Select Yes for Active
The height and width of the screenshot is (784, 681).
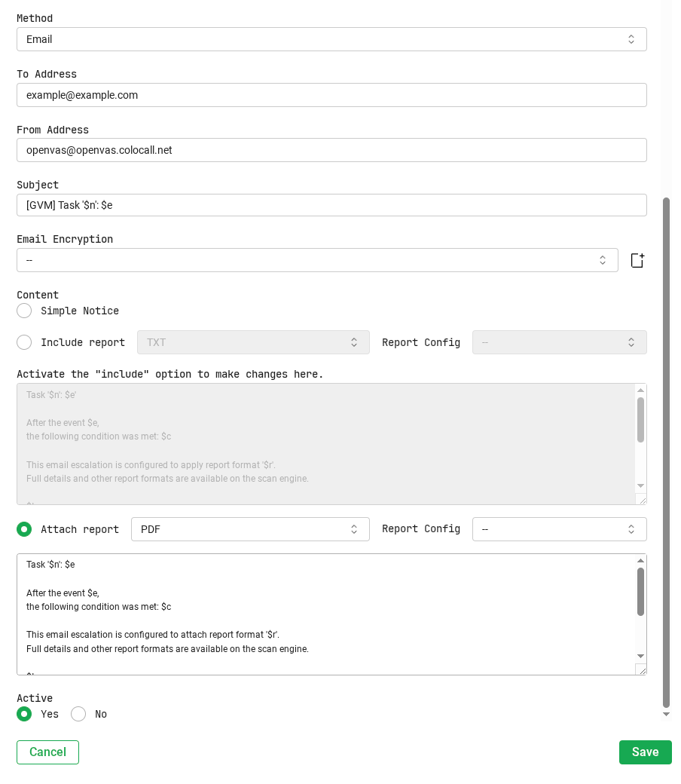click(24, 713)
